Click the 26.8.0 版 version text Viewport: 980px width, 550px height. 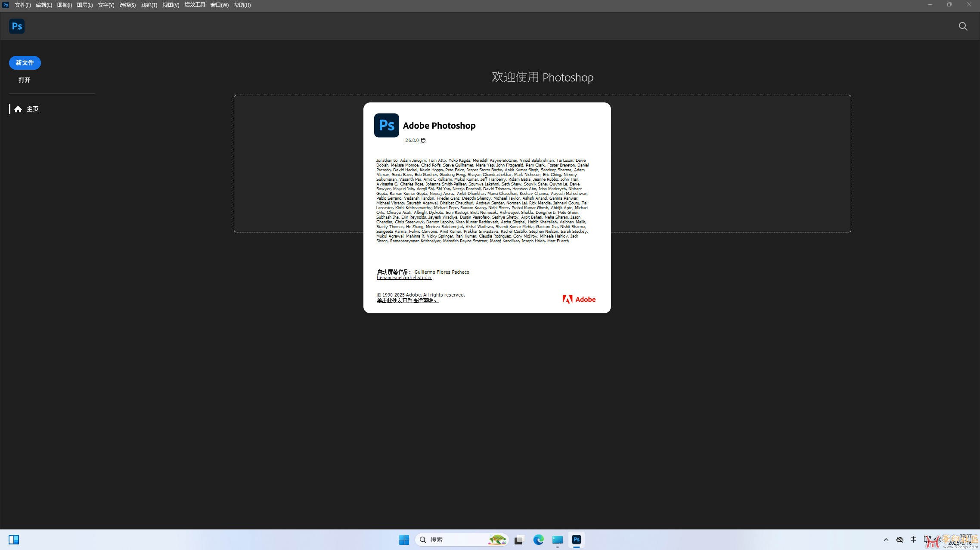(x=415, y=140)
